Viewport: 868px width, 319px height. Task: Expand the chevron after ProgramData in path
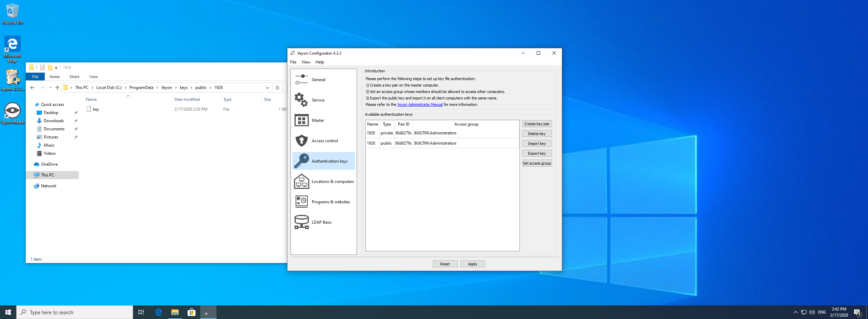click(157, 88)
